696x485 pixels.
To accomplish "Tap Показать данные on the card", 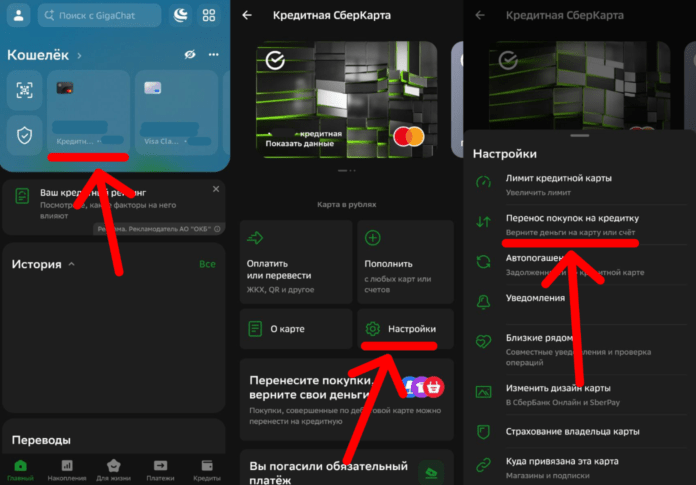I will point(300,144).
